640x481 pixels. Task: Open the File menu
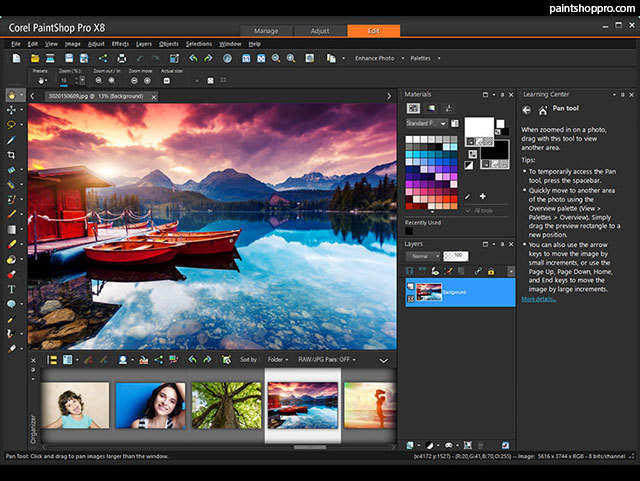tap(16, 44)
